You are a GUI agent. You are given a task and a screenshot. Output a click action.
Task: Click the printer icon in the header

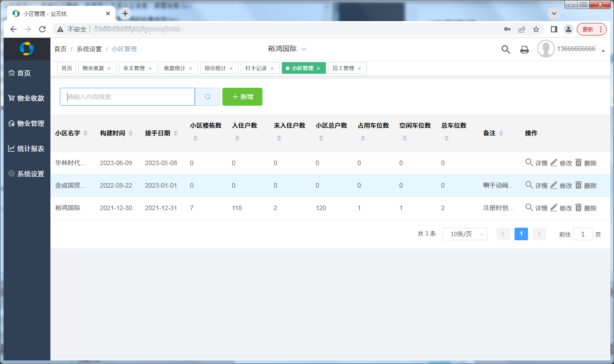[524, 49]
